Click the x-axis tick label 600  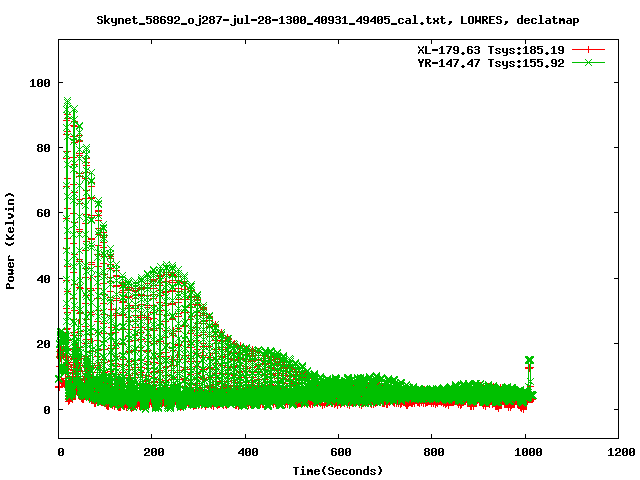point(340,452)
